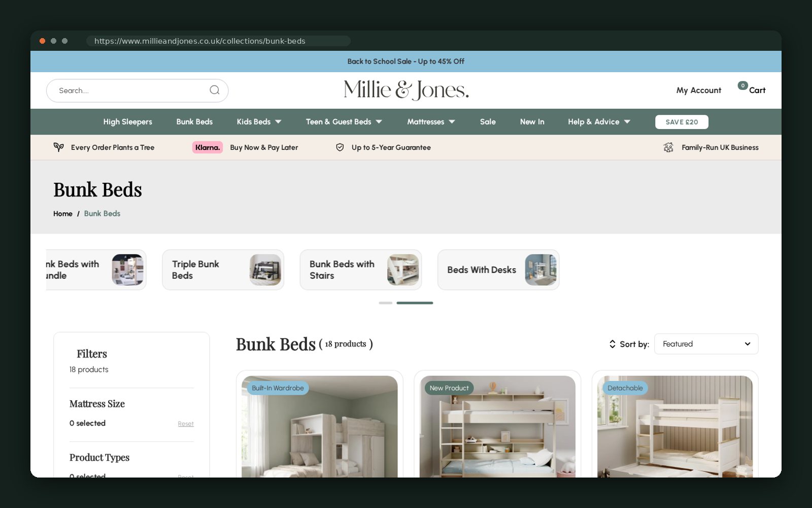Open the Sort by Featured dropdown

[706, 344]
